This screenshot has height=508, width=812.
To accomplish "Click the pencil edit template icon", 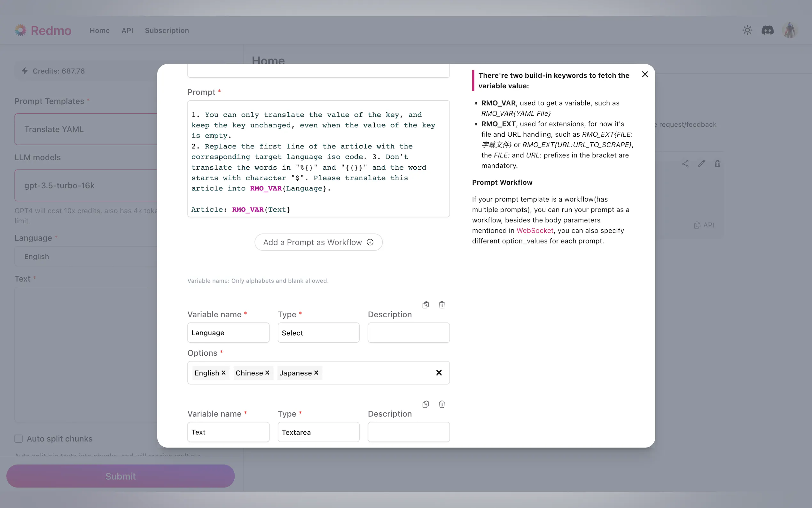I will pyautogui.click(x=701, y=163).
